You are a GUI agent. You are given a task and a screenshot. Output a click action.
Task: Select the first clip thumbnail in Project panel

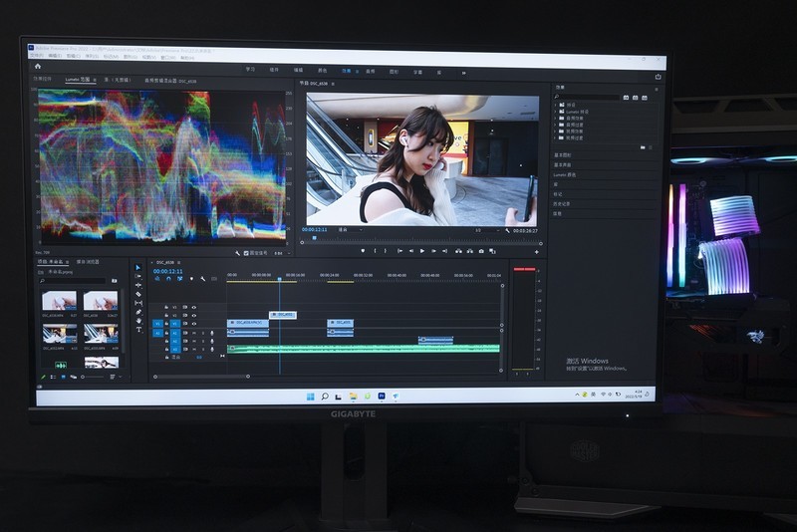click(x=60, y=300)
